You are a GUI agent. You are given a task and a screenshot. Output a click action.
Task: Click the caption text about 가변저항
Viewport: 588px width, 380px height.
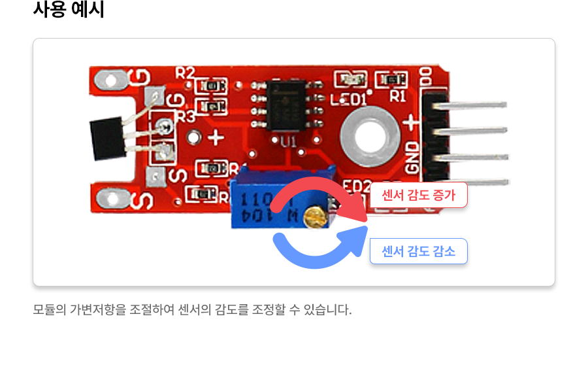[192, 310]
